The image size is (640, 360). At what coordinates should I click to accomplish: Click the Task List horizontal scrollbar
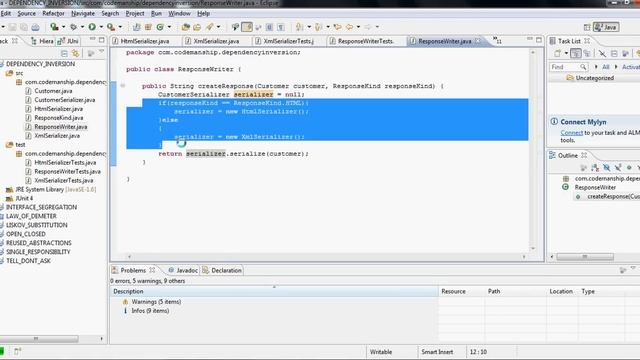point(585,257)
